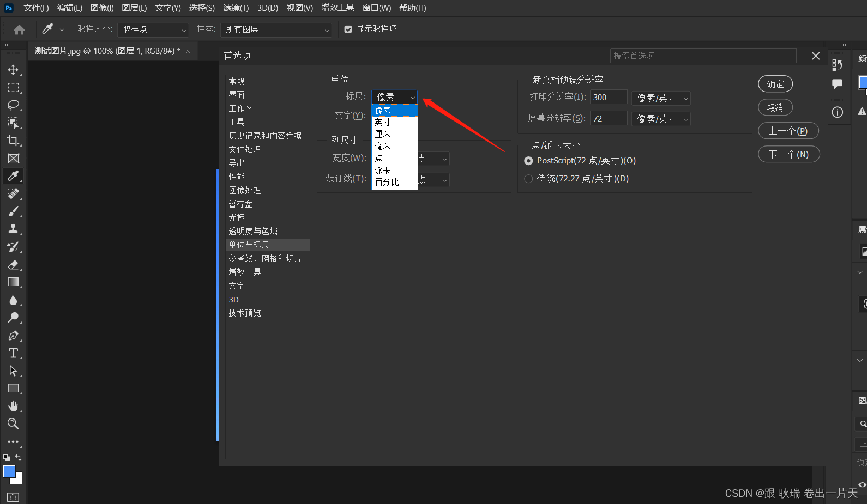The width and height of the screenshot is (867, 504).
Task: Click the background color swatch
Action: (x=19, y=480)
